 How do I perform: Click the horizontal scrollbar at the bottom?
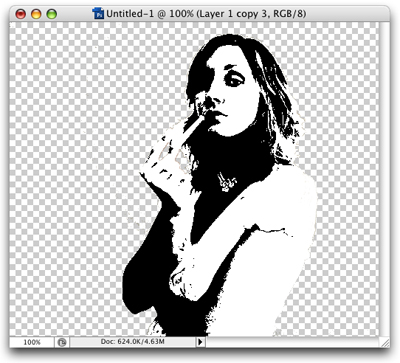[293, 342]
